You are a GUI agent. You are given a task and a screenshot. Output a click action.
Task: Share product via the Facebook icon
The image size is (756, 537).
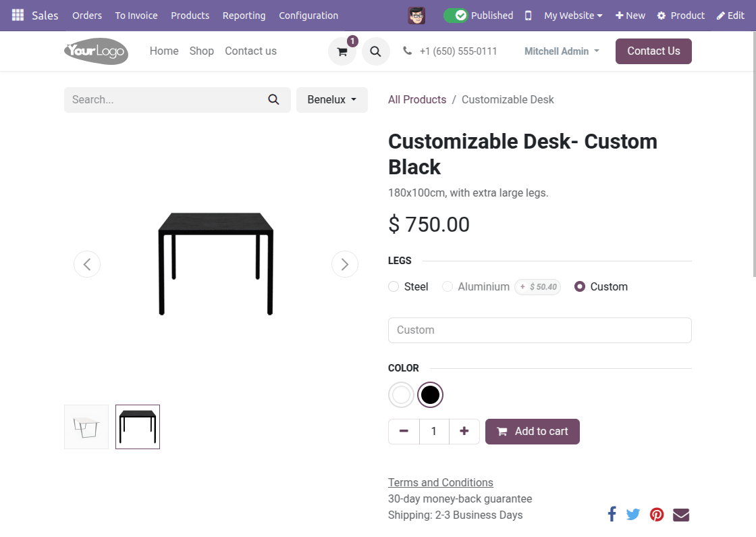pos(612,514)
